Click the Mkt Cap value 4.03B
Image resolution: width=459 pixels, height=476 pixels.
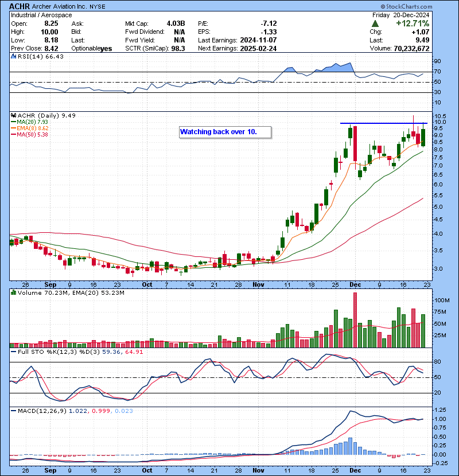176,24
